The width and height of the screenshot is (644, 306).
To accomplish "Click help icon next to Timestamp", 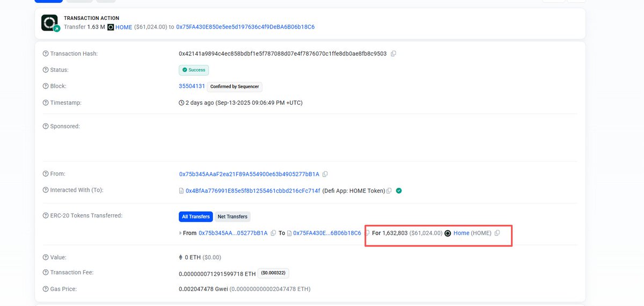I will [46, 103].
